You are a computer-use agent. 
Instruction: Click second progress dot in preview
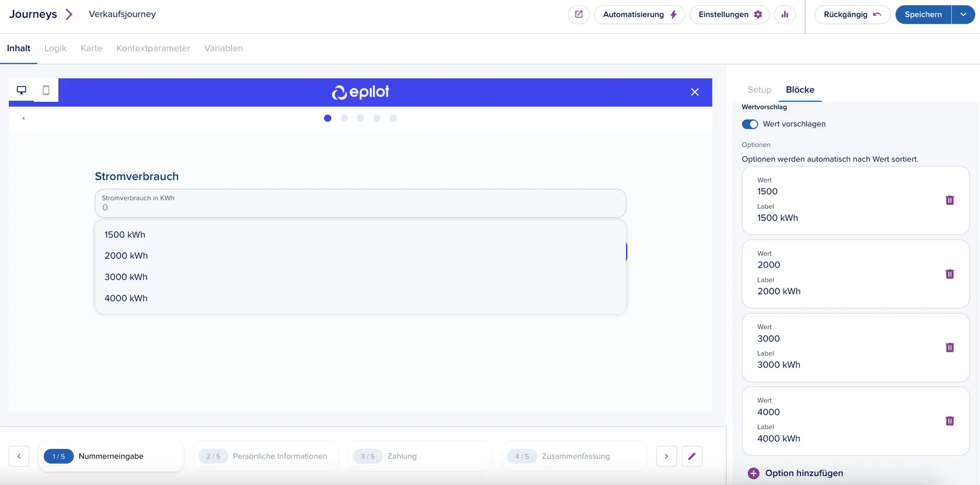coord(344,118)
